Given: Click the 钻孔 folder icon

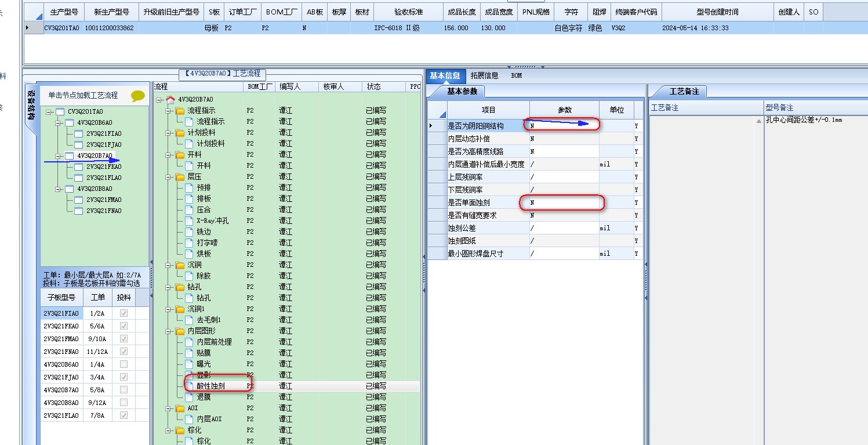Looking at the screenshot, I should (180, 287).
